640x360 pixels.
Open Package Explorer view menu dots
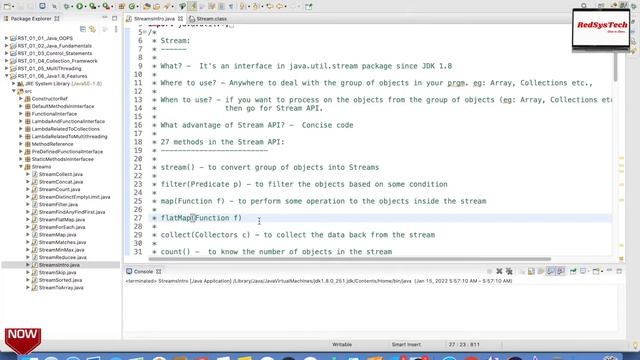point(116,29)
